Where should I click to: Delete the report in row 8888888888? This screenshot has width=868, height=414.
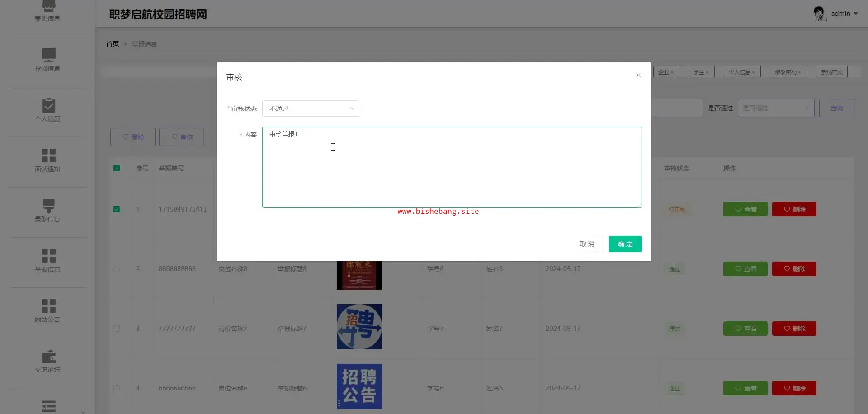point(794,269)
